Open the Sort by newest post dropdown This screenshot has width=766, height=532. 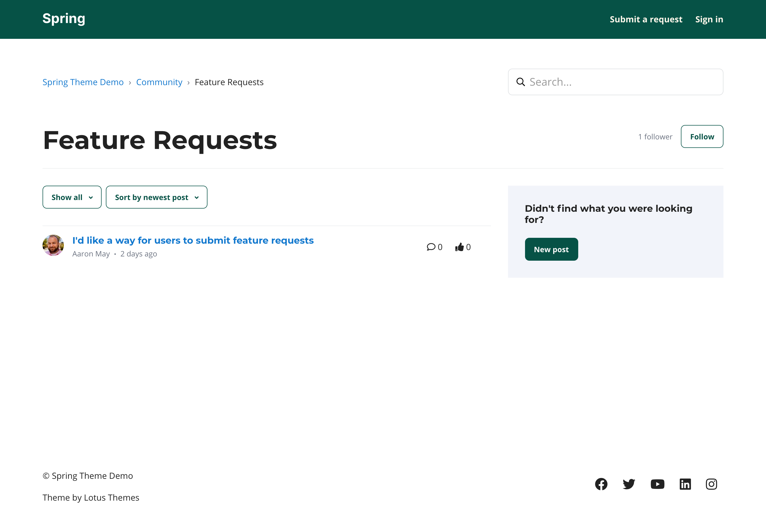(x=152, y=197)
